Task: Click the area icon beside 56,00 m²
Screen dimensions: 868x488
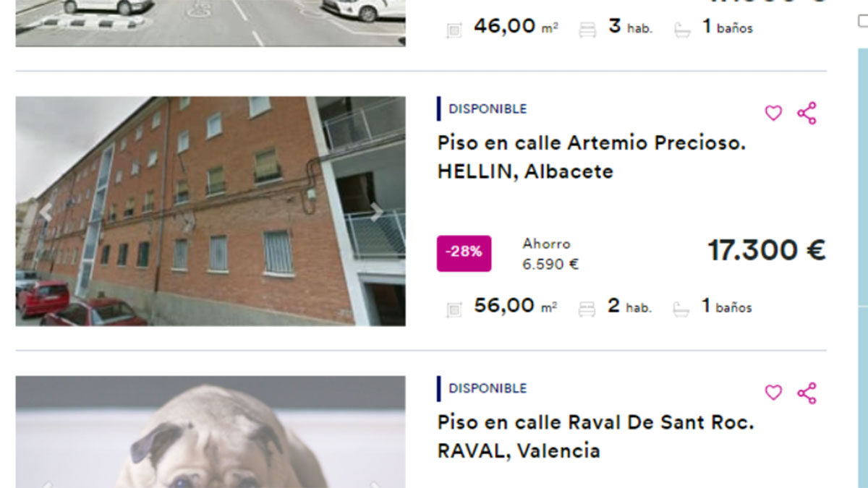Action: click(454, 309)
